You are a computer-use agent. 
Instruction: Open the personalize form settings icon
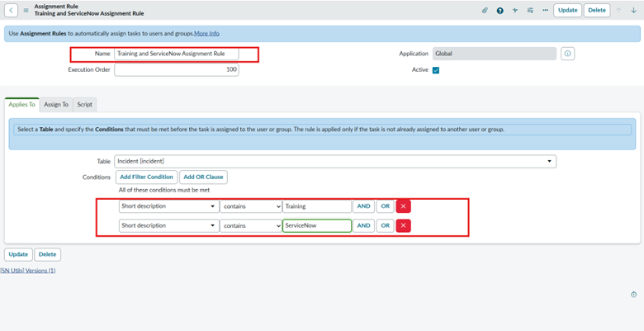(x=530, y=11)
